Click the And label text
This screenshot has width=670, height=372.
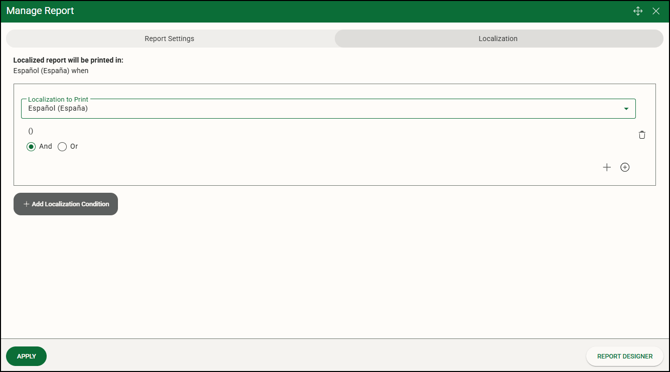tap(45, 146)
